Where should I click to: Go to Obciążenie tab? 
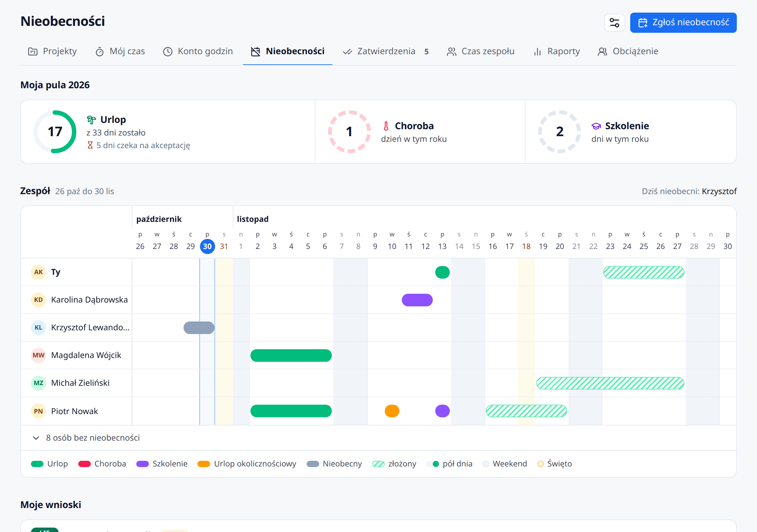(628, 51)
